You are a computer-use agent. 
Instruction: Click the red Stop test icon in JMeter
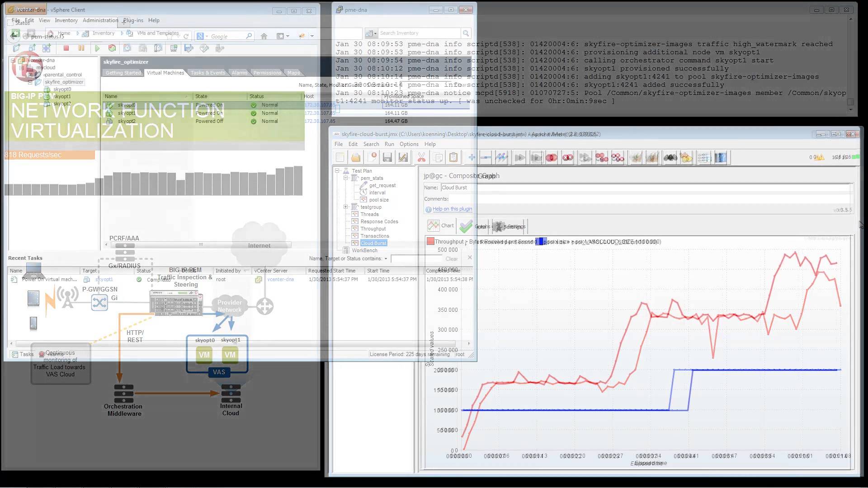(x=551, y=157)
